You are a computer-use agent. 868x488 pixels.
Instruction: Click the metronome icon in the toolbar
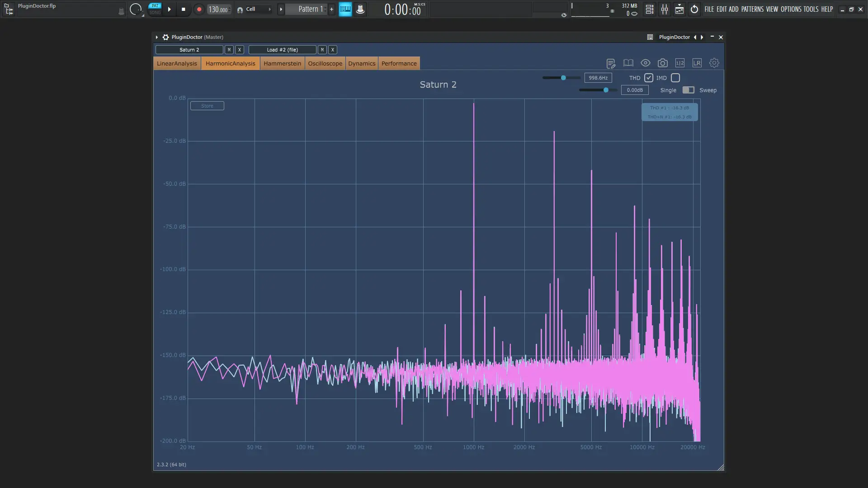[x=360, y=9]
